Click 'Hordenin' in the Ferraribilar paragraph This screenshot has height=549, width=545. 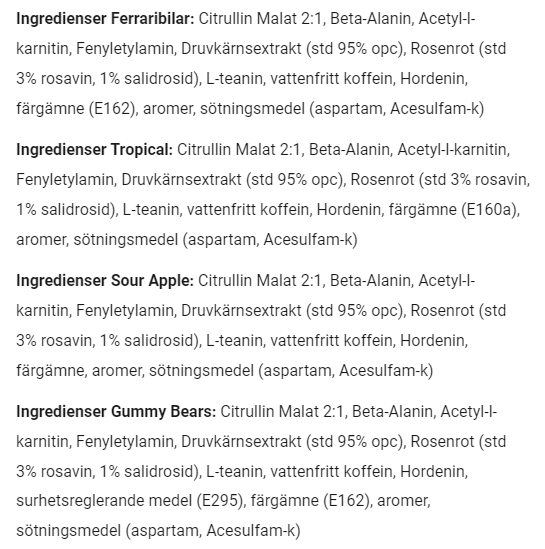click(433, 79)
